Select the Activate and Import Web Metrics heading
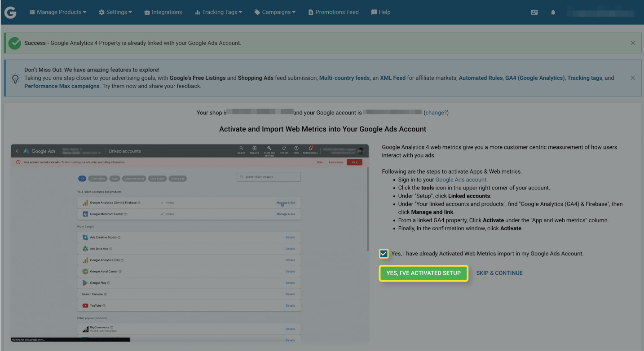Image resolution: width=644 pixels, height=351 pixels. [x=322, y=129]
